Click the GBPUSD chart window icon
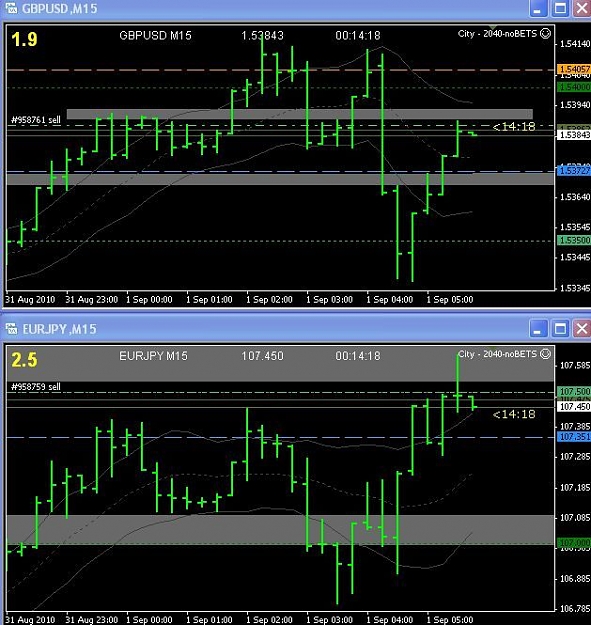The width and height of the screenshot is (591, 625). 11,8
